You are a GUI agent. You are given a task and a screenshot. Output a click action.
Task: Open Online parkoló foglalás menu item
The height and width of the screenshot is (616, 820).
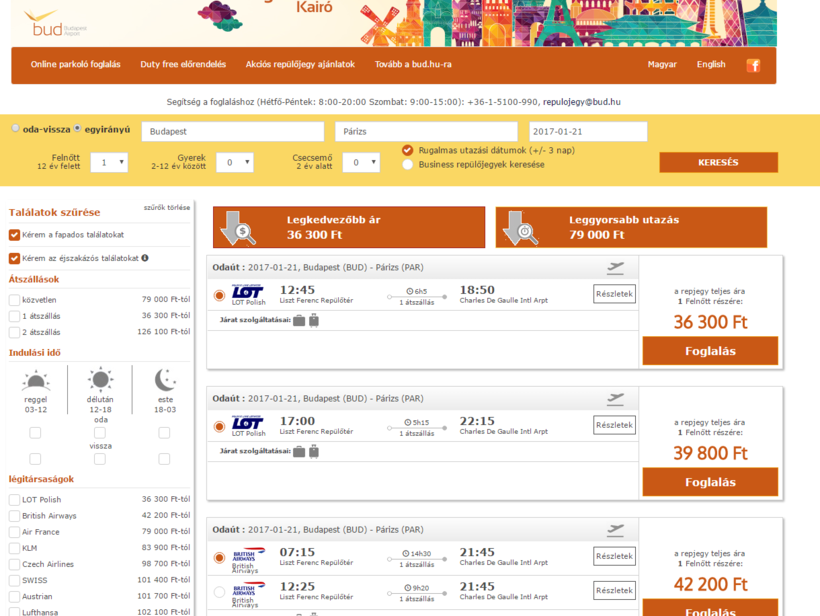(76, 64)
